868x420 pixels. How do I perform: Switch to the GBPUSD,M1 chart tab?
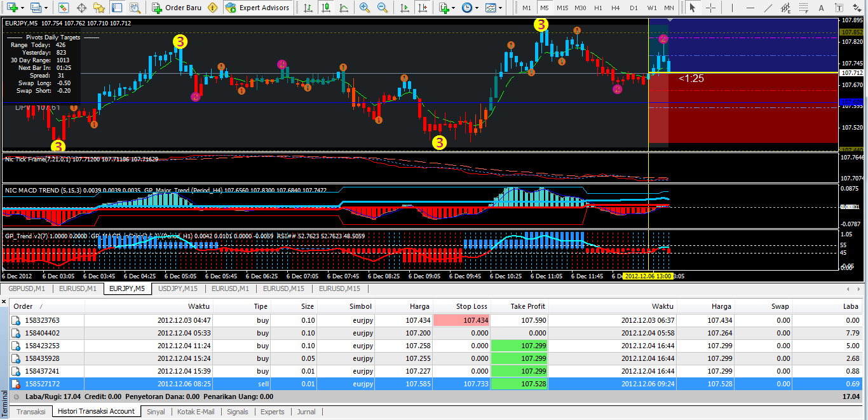click(27, 288)
